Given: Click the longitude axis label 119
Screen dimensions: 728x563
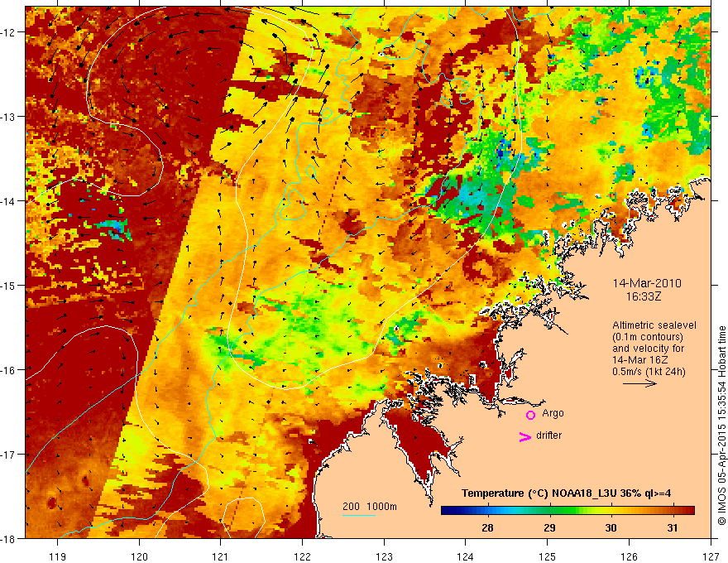Looking at the screenshot, I should tap(58, 556).
